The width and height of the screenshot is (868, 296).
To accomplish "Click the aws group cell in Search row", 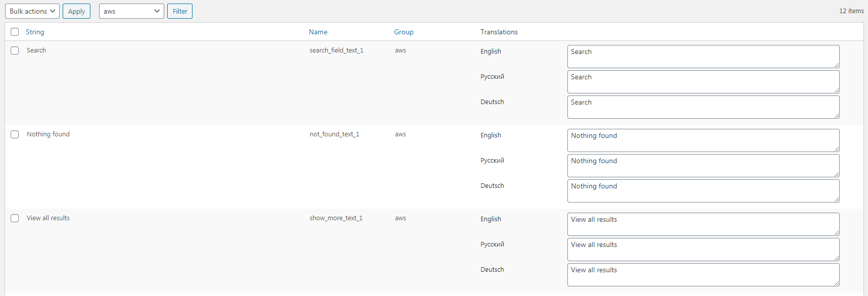I will coord(401,51).
